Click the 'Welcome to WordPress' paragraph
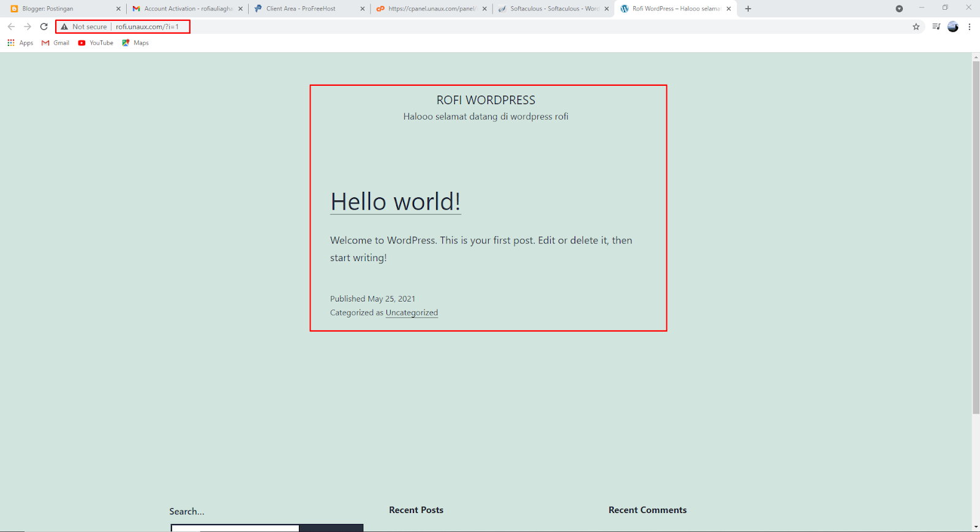The height and width of the screenshot is (532, 980). click(481, 249)
